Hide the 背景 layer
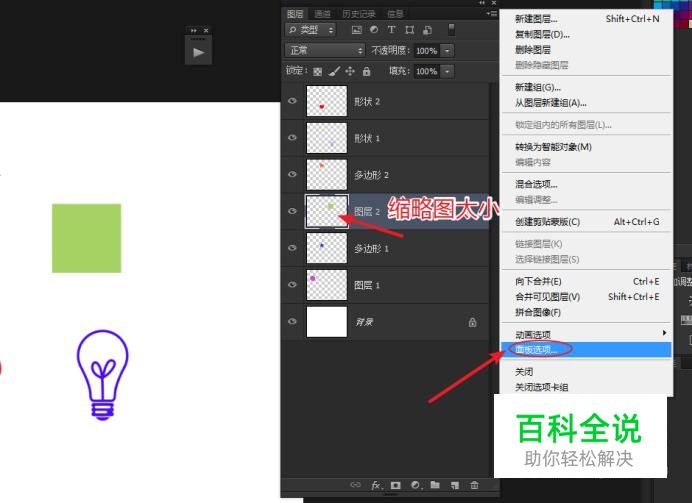The height and width of the screenshot is (503, 692). coord(292,322)
